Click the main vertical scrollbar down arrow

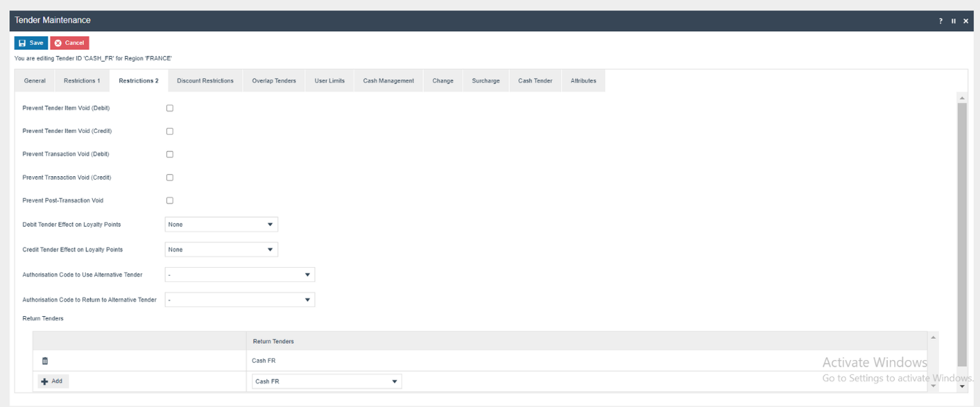[x=962, y=386]
